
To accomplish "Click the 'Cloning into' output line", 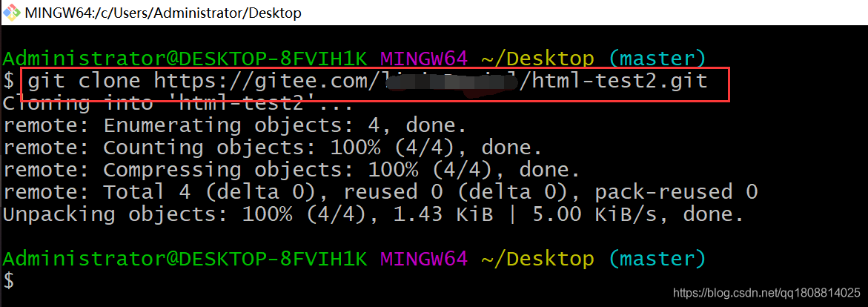I will pyautogui.click(x=178, y=104).
